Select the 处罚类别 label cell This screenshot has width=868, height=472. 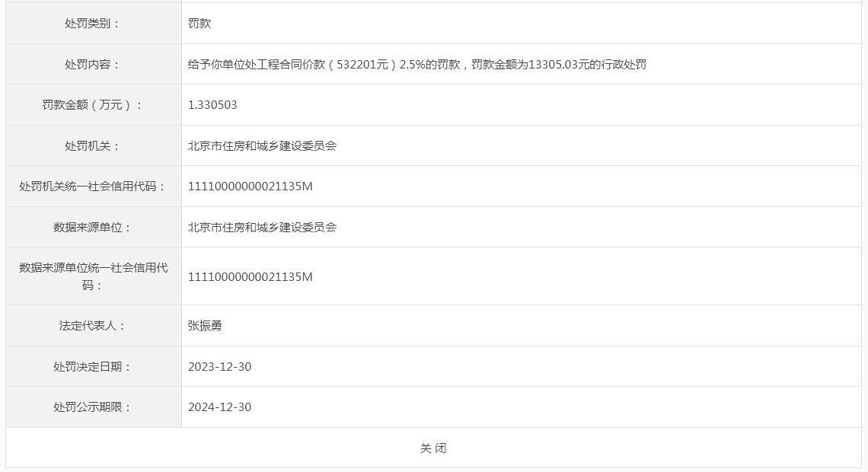[92, 24]
